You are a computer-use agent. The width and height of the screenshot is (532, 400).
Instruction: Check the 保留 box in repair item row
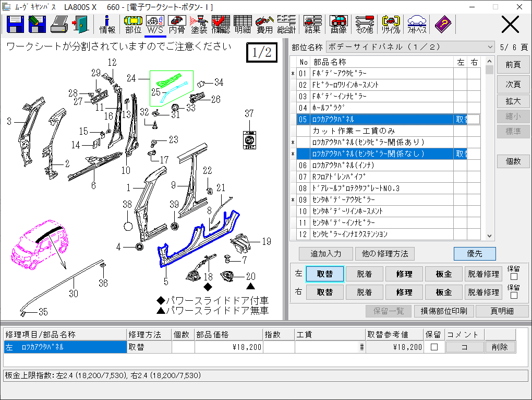[434, 347]
